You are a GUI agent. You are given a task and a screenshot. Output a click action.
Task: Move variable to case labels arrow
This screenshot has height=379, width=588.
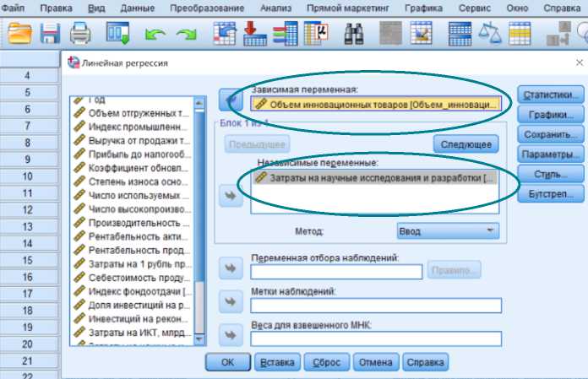point(231,302)
